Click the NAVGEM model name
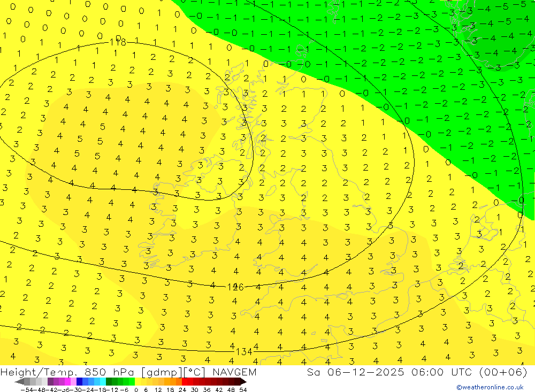535x392 pixels. pyautogui.click(x=234, y=372)
